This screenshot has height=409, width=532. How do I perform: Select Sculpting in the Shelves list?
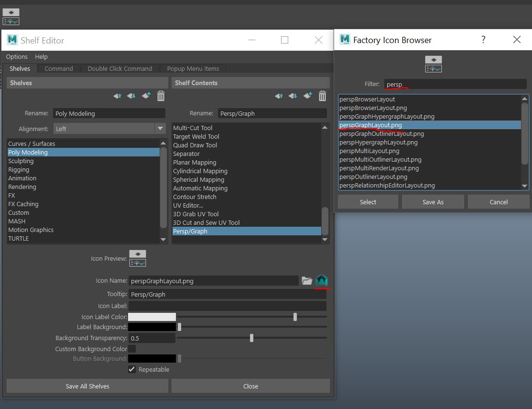point(83,161)
